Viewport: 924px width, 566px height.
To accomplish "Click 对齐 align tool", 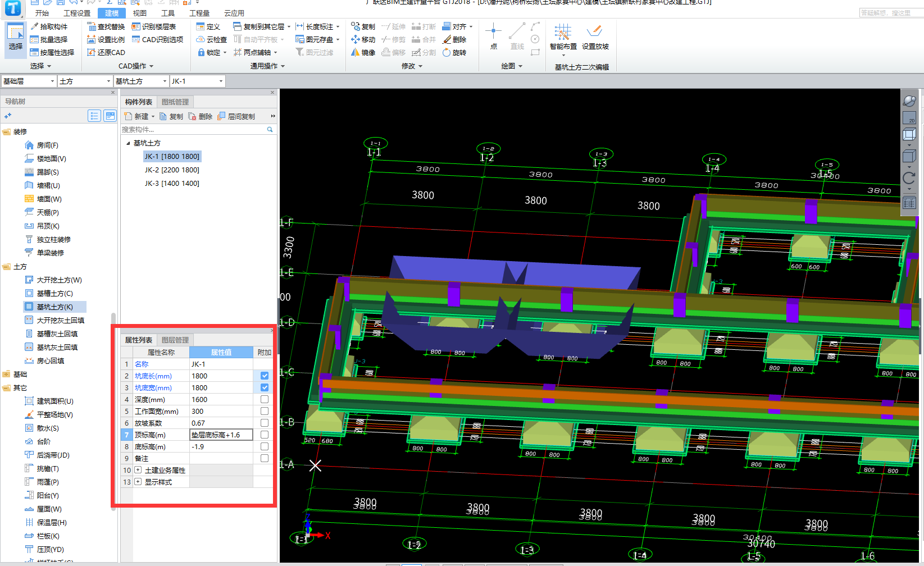I will pos(457,26).
